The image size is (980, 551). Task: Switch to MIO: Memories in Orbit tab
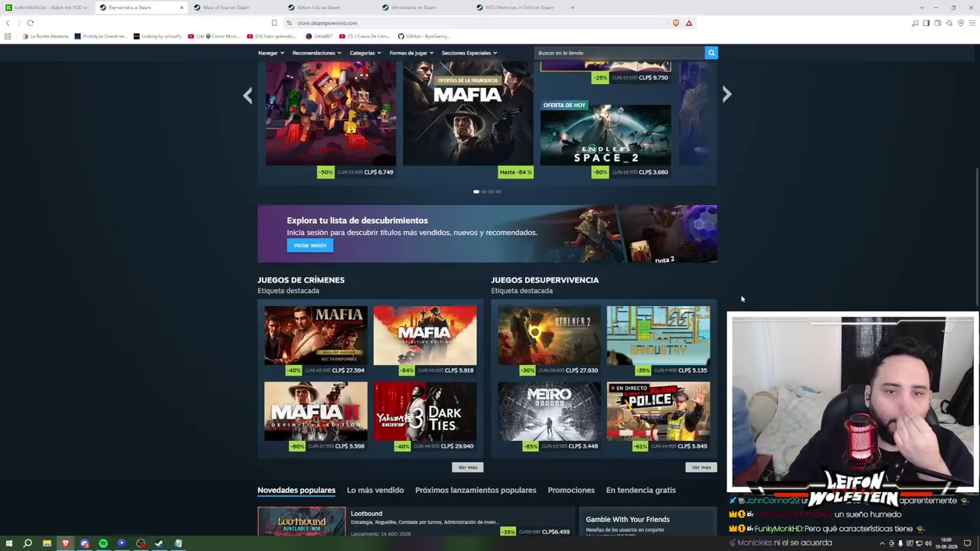pos(518,8)
